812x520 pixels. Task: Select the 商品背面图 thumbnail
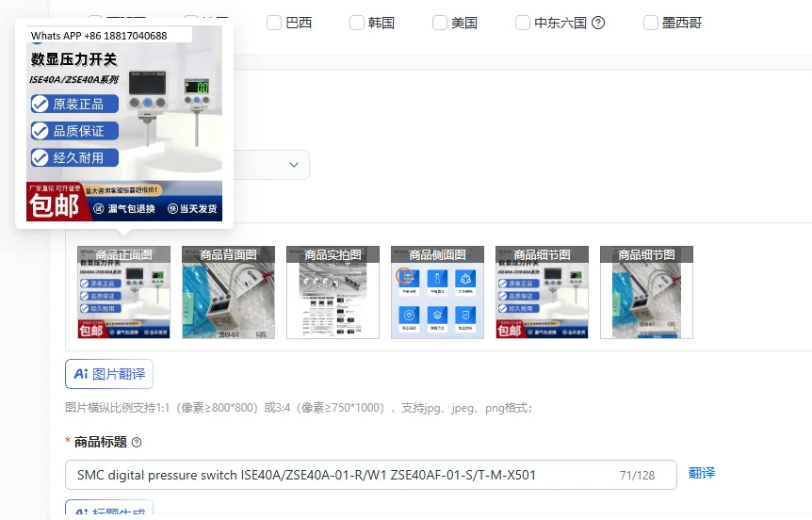click(x=228, y=292)
